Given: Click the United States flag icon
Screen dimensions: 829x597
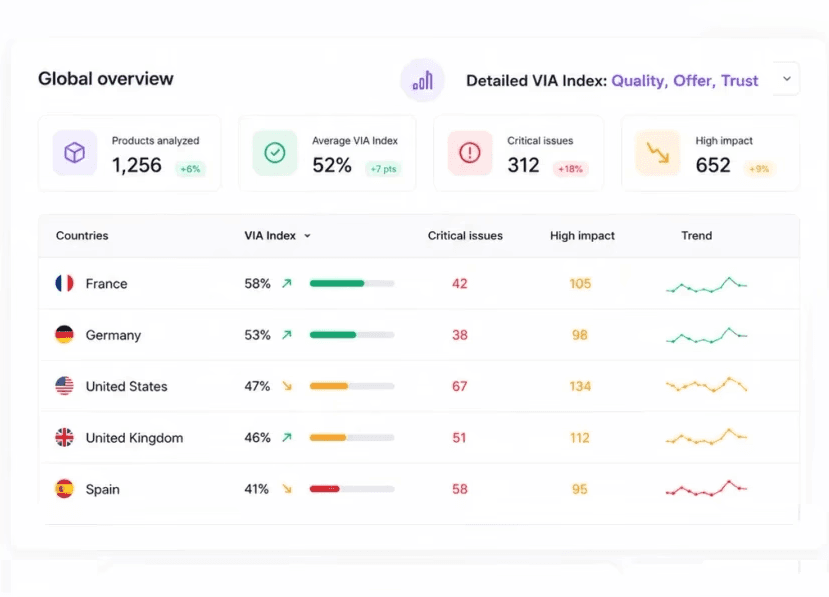Looking at the screenshot, I should pyautogui.click(x=65, y=386).
